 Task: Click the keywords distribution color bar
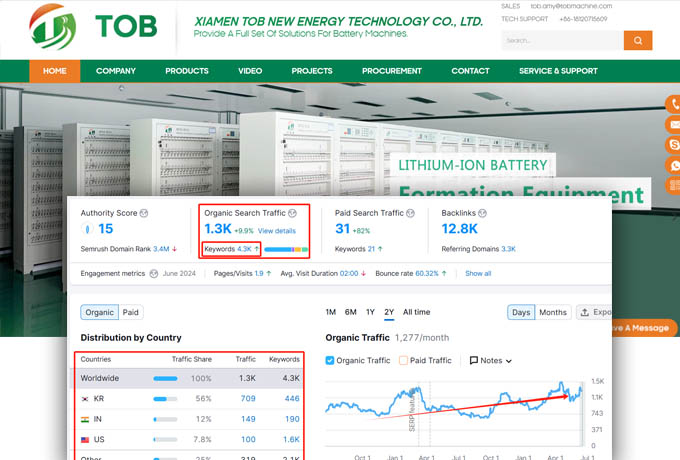point(286,249)
